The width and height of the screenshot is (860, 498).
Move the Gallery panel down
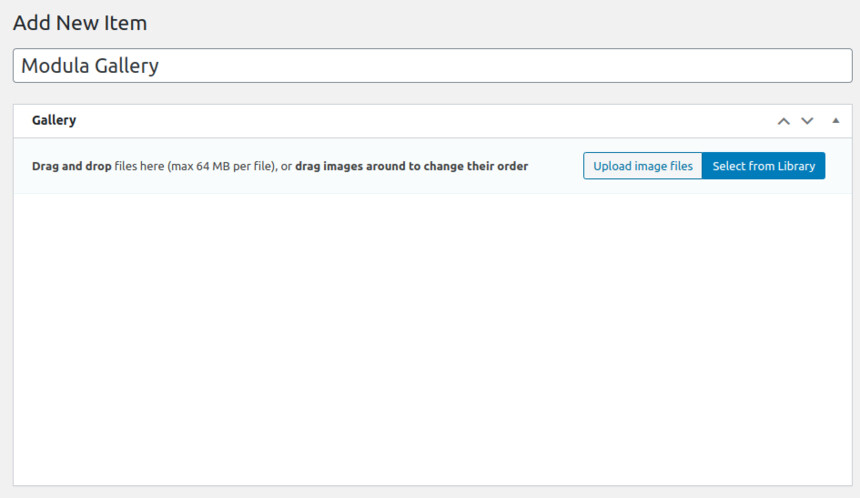(x=807, y=121)
